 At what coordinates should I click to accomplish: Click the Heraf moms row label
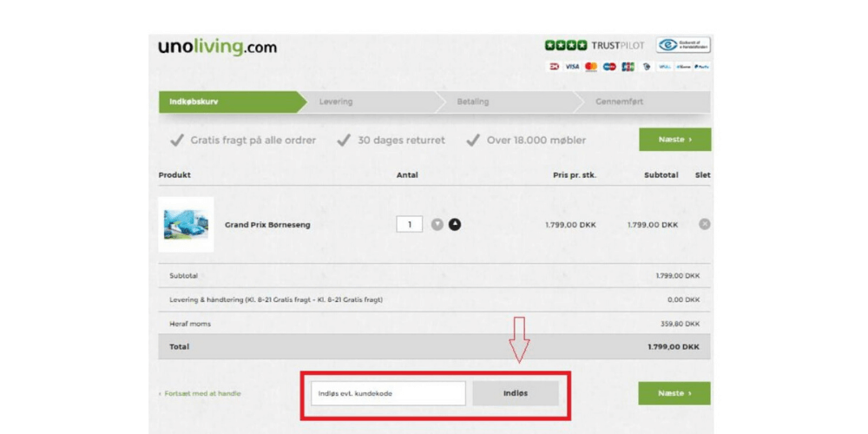[190, 323]
